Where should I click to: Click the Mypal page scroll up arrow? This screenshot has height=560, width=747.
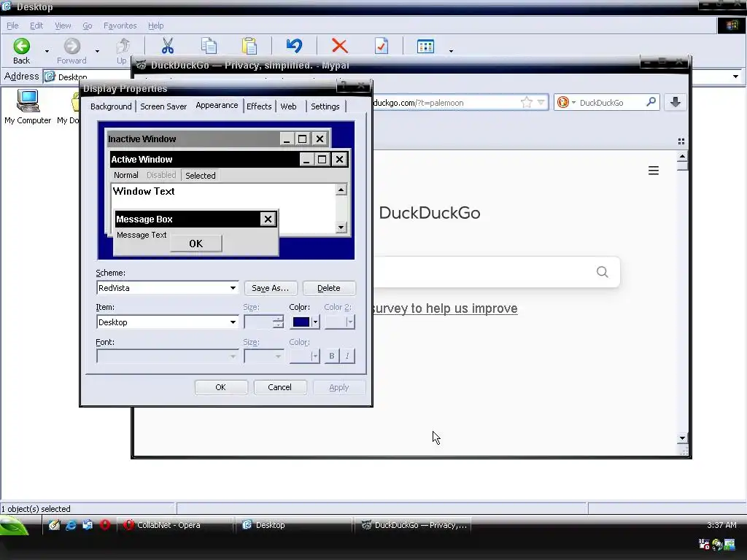pyautogui.click(x=682, y=156)
